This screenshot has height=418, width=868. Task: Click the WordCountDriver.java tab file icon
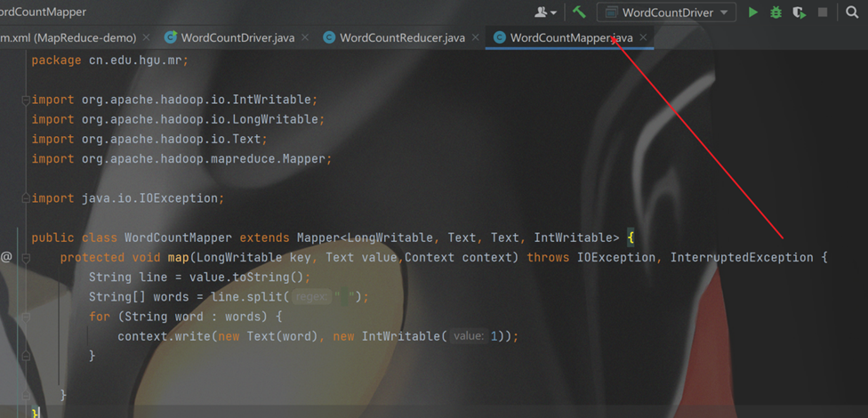pos(171,37)
